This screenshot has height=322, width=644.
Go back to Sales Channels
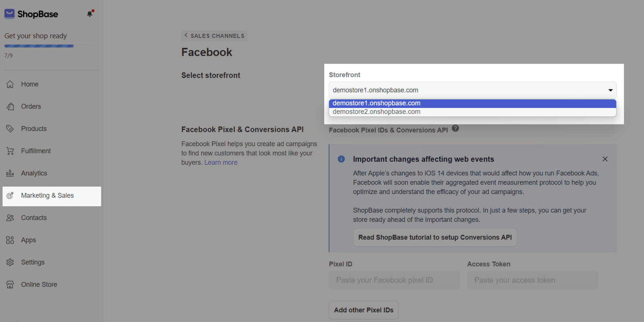214,36
